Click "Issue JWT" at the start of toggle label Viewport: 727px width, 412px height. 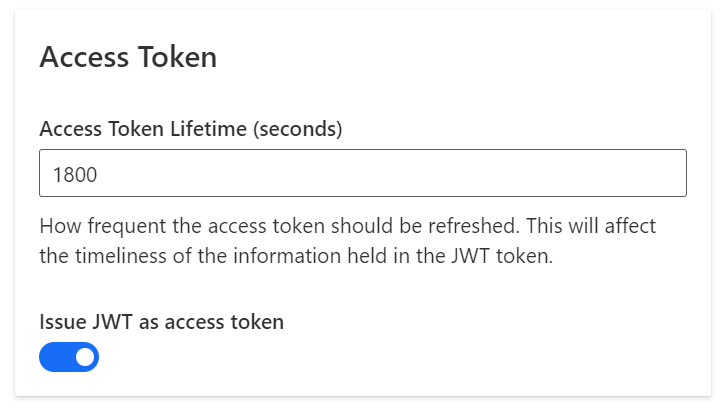[x=77, y=321]
